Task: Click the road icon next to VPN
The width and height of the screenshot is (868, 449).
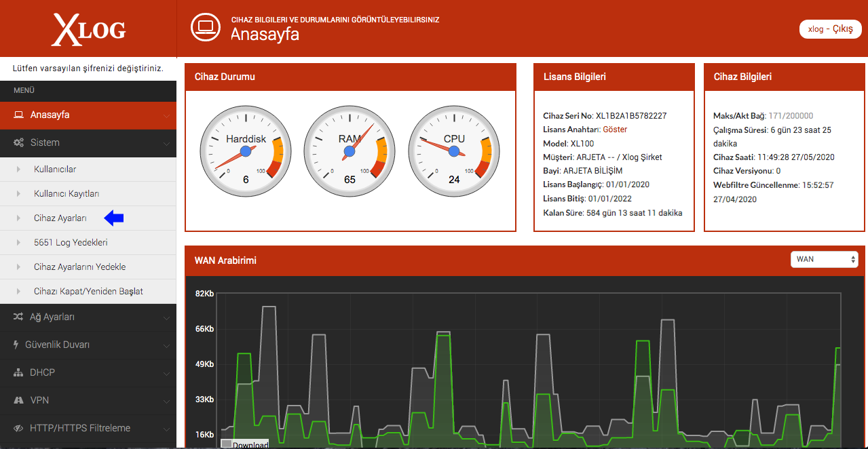Action: point(18,400)
